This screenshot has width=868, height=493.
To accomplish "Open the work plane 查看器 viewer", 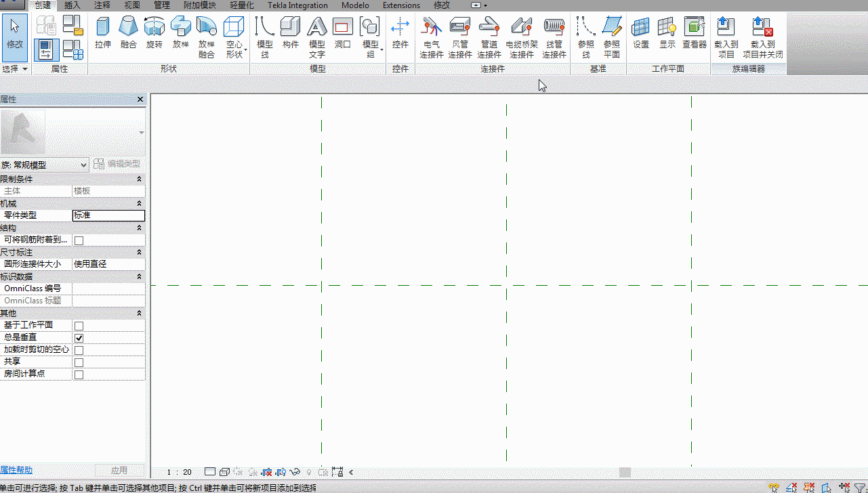I will [x=695, y=33].
